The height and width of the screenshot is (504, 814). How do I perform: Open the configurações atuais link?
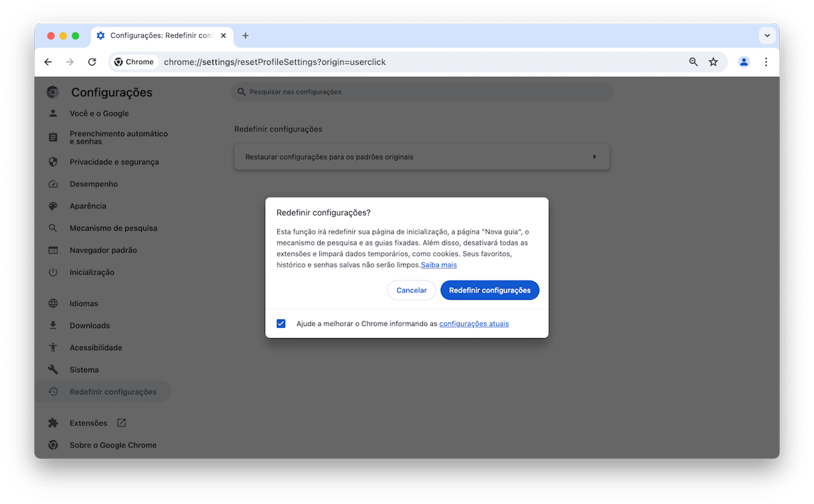tap(474, 324)
